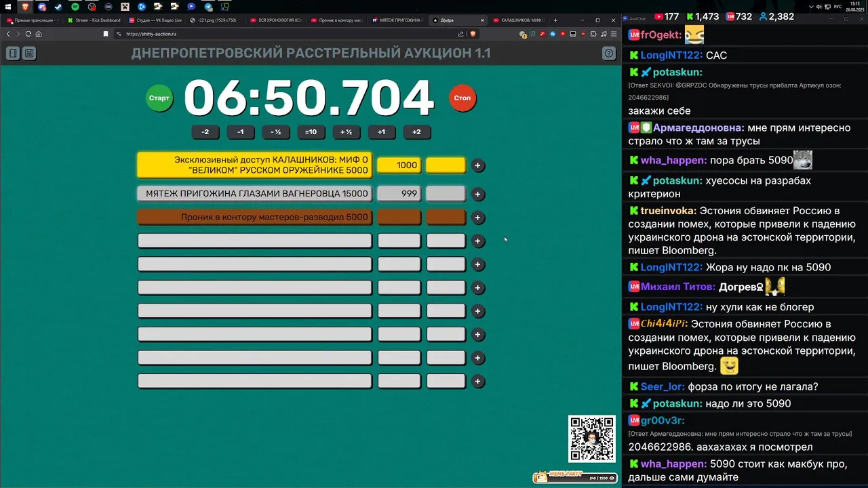Open the Windows Start menu
Image resolution: width=868 pixels, height=488 pixels.
click(9, 7)
